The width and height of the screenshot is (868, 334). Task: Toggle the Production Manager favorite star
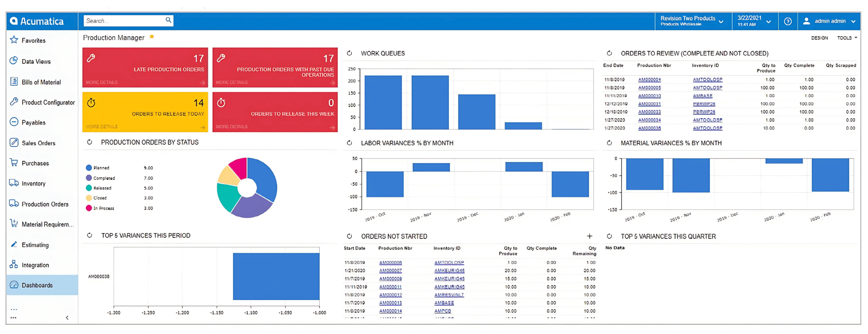(x=152, y=37)
